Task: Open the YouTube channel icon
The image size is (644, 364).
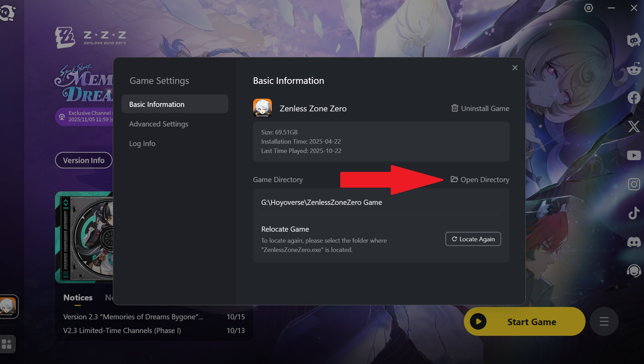Action: [634, 155]
